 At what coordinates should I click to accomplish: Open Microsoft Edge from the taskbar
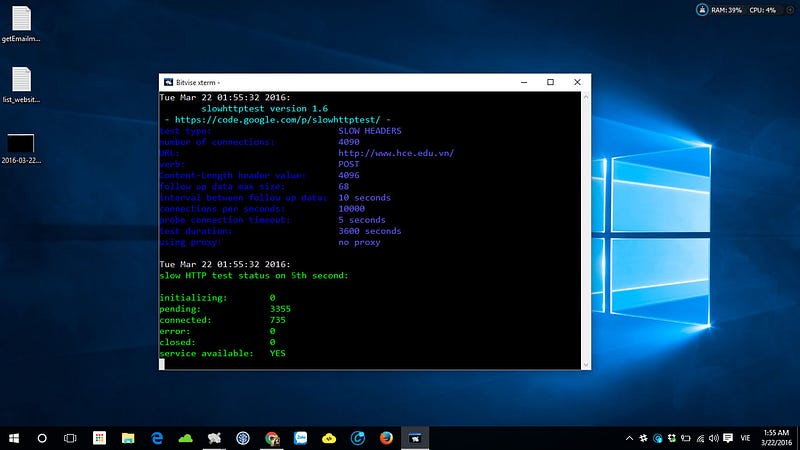pyautogui.click(x=157, y=438)
